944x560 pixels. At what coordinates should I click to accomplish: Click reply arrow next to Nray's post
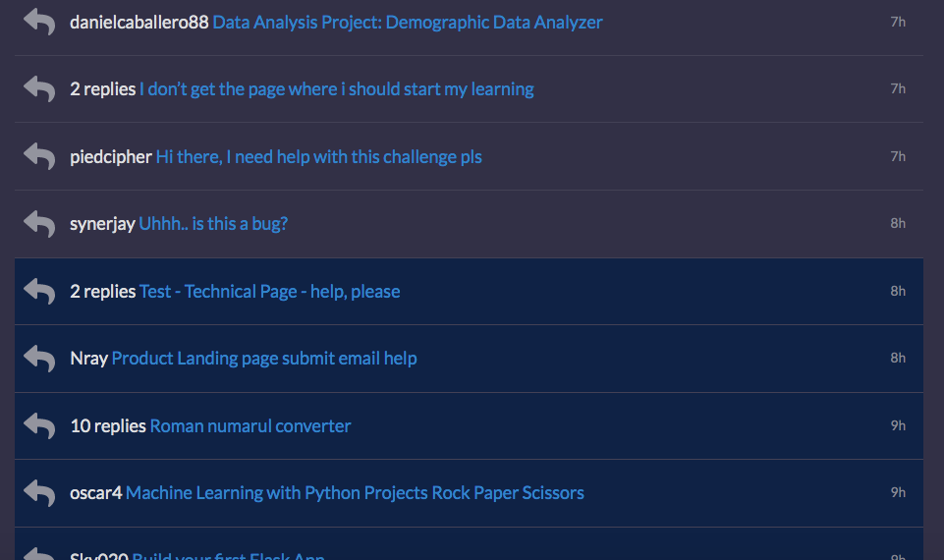(x=39, y=359)
